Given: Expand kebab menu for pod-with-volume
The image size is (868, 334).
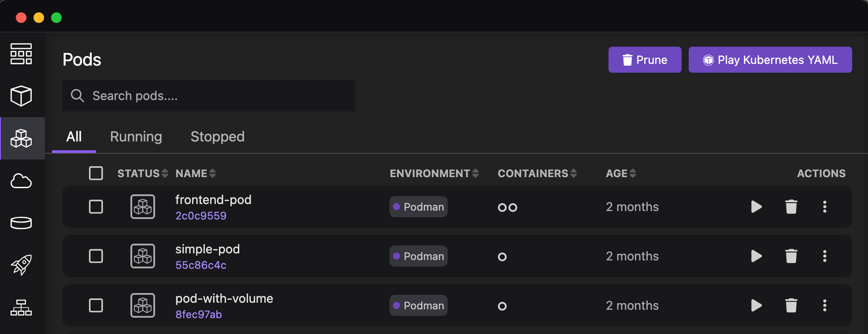Looking at the screenshot, I should point(824,305).
